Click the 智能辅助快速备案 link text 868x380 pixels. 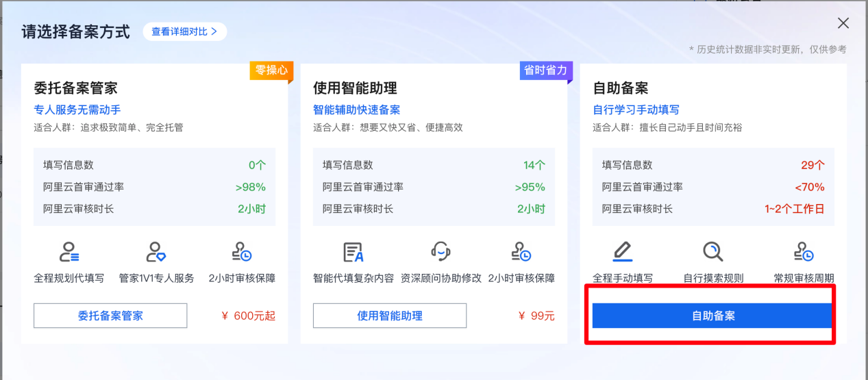tap(357, 110)
